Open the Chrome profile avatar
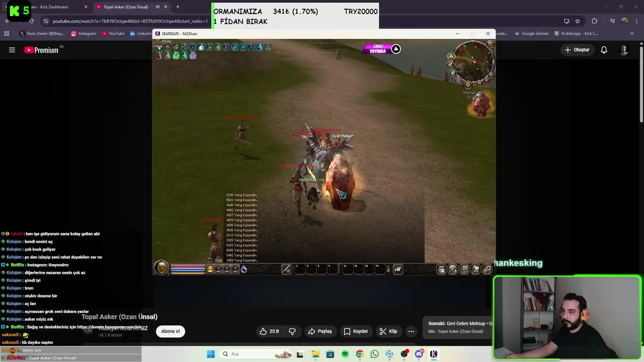The width and height of the screenshot is (644, 362). (x=624, y=21)
